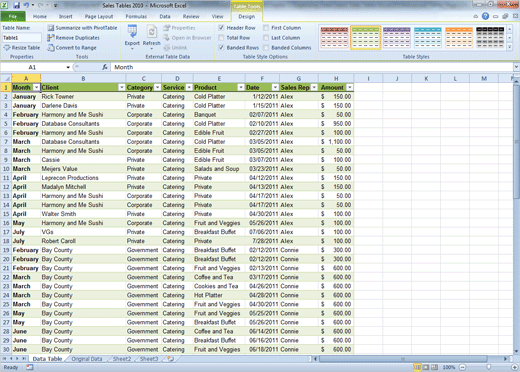Open the File tab

tap(13, 16)
